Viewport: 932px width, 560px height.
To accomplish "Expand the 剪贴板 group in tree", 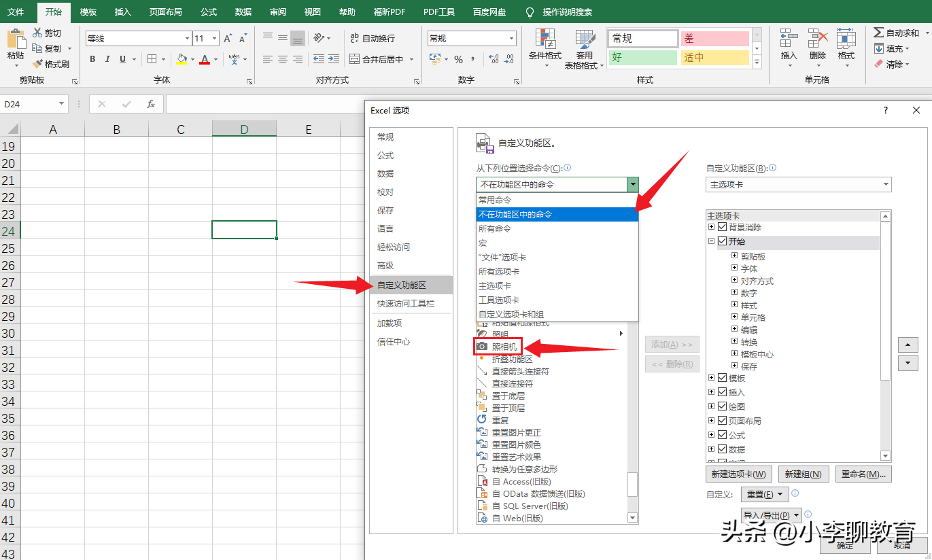I will (x=735, y=256).
